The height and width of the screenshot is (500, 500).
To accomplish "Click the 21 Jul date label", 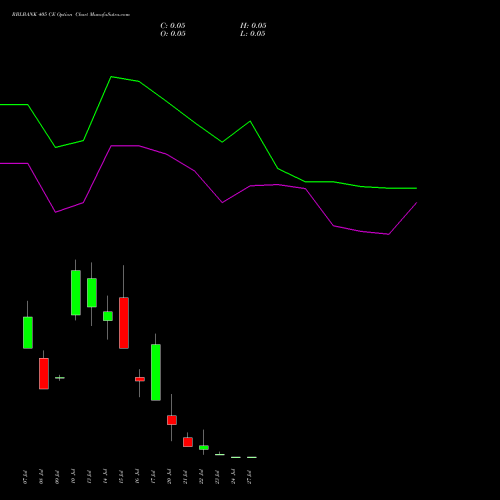I will pos(185,477).
